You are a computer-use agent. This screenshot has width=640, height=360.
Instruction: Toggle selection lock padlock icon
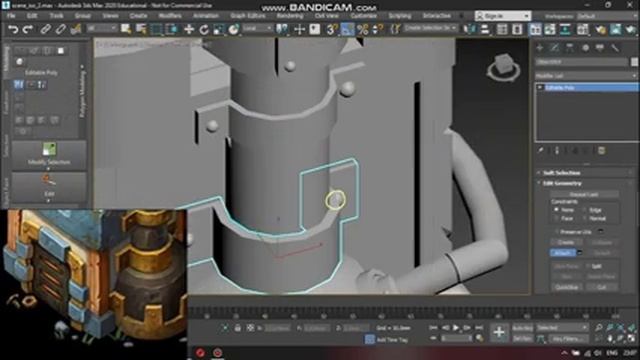click(238, 328)
